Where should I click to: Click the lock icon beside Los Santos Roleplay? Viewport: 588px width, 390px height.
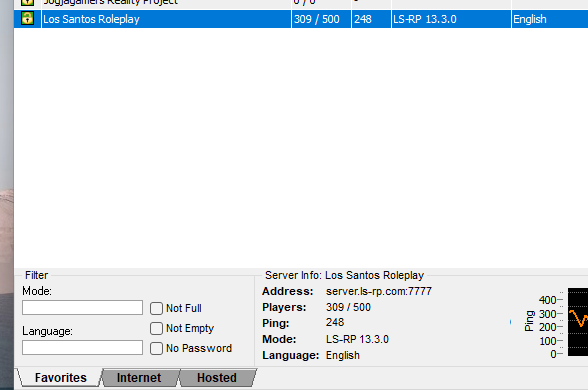tap(27, 18)
